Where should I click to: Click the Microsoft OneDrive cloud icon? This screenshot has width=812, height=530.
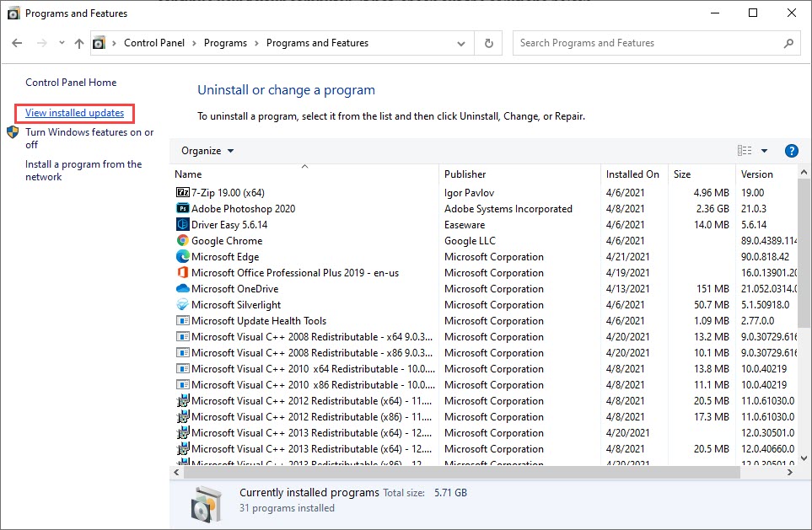coord(182,289)
